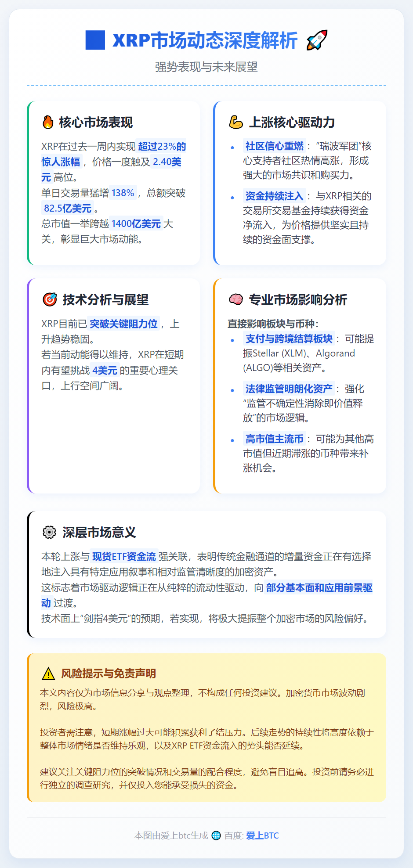The width and height of the screenshot is (413, 868).
Task: Click the line beginning 技术面上“剑指4美元”的预期
Action: click(x=205, y=618)
